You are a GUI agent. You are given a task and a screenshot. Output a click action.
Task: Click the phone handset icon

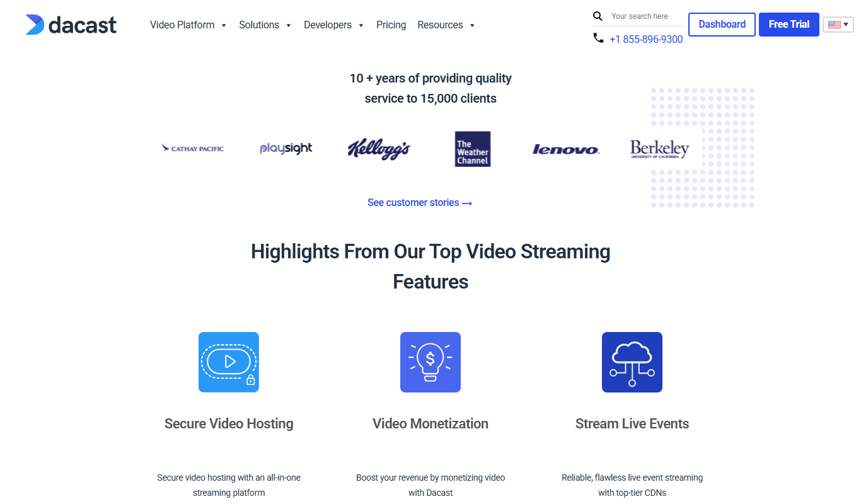tap(598, 38)
